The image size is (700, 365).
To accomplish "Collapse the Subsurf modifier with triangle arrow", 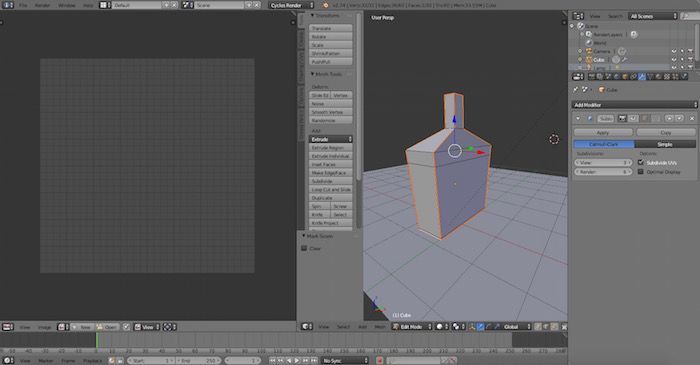I will (x=578, y=118).
